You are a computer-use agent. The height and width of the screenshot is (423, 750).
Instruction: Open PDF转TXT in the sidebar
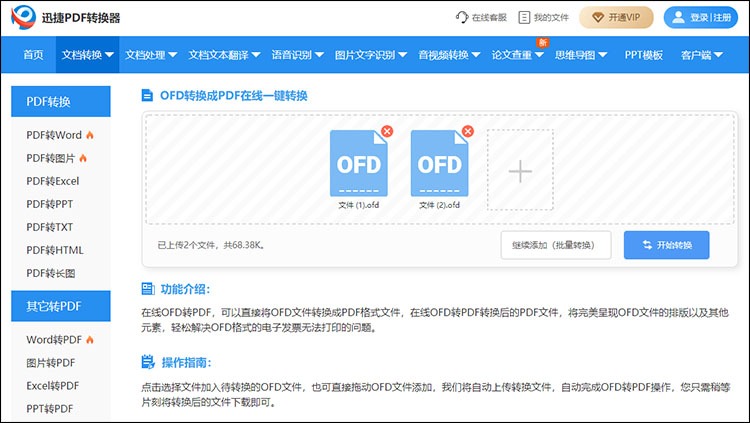coord(49,227)
